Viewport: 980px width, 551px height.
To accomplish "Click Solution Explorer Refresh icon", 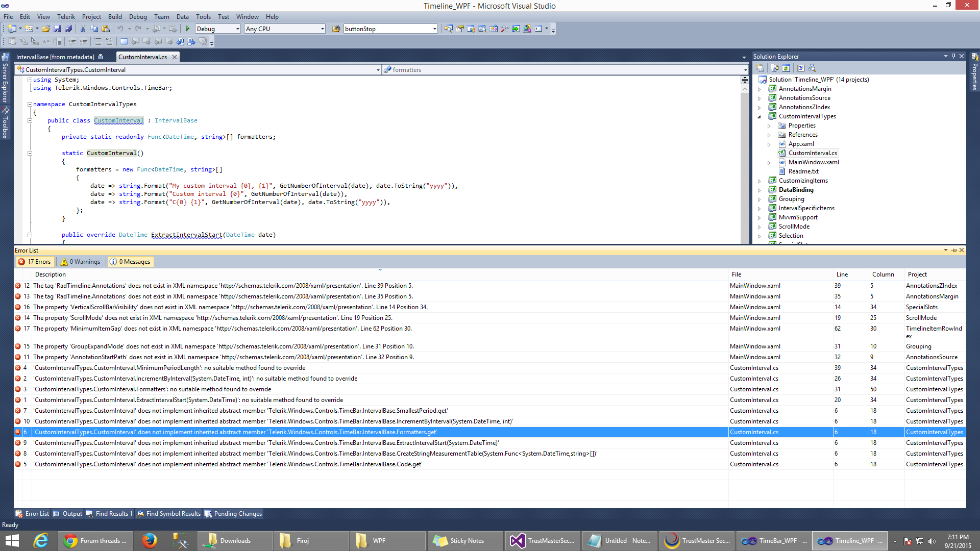I will [x=786, y=68].
